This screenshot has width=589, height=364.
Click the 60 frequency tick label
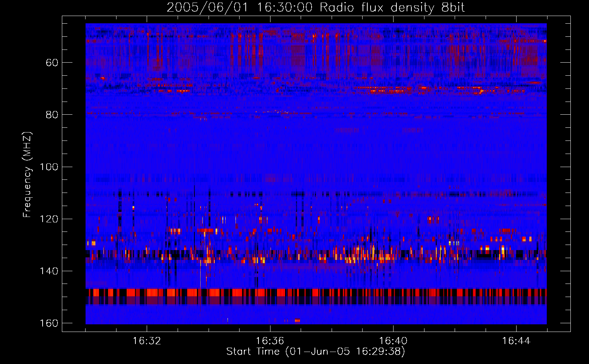[52, 63]
